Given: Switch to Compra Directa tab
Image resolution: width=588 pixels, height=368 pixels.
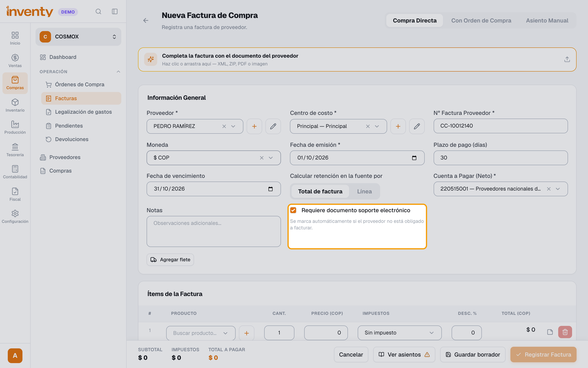Looking at the screenshot, I should pyautogui.click(x=415, y=20).
